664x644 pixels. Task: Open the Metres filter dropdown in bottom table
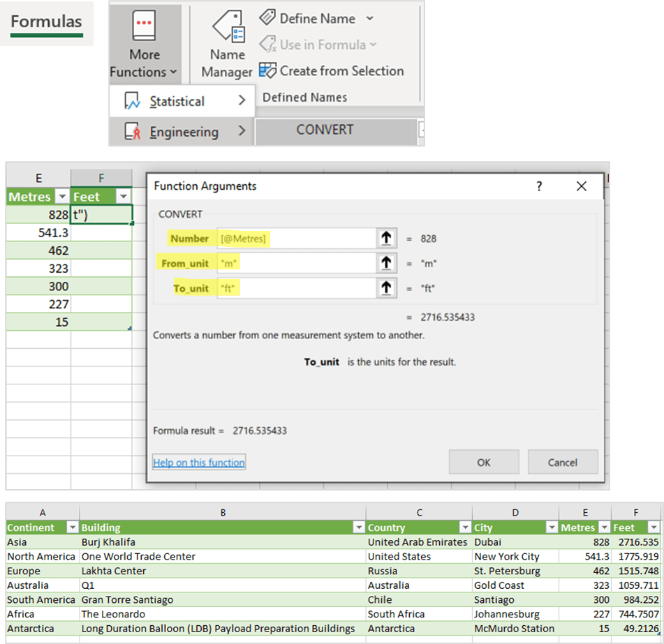(x=605, y=527)
